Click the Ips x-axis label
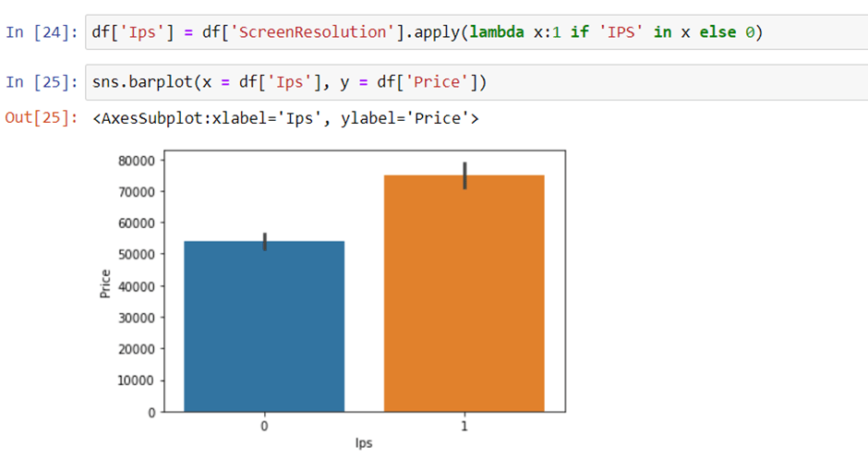868x458 pixels. [364, 443]
